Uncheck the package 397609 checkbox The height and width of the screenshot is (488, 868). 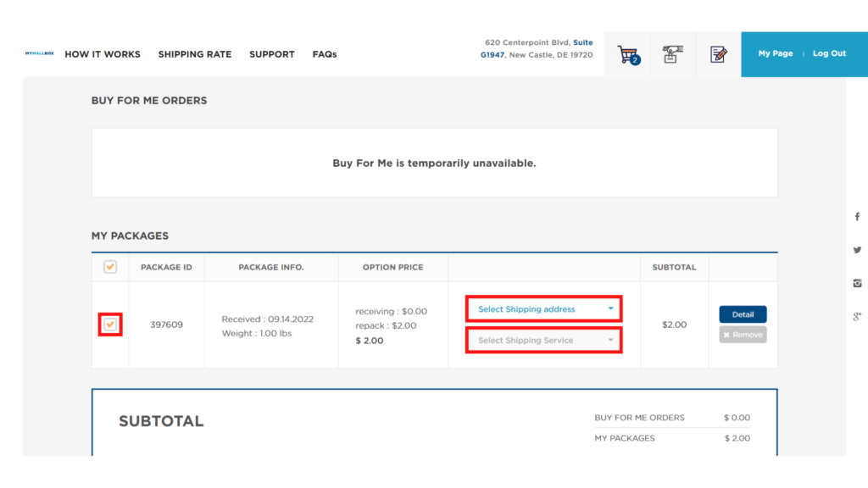(110, 324)
